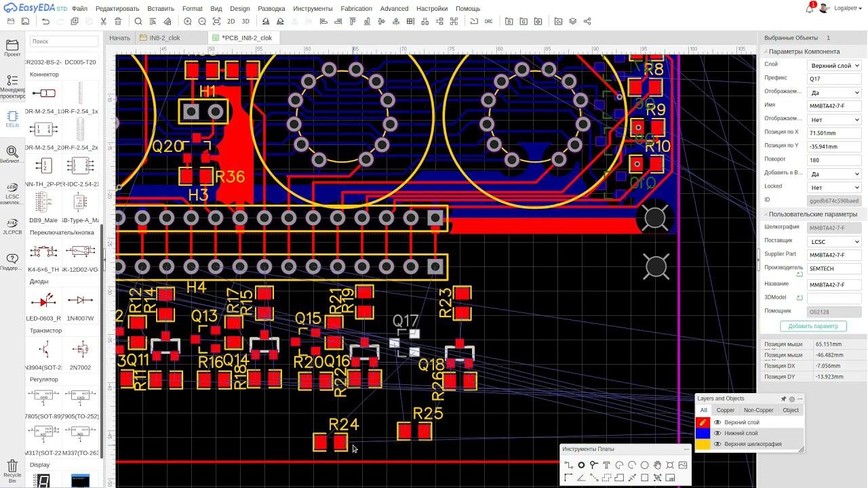Select the red top layer color swatch
Screen dimensions: 868x488
tap(703, 422)
